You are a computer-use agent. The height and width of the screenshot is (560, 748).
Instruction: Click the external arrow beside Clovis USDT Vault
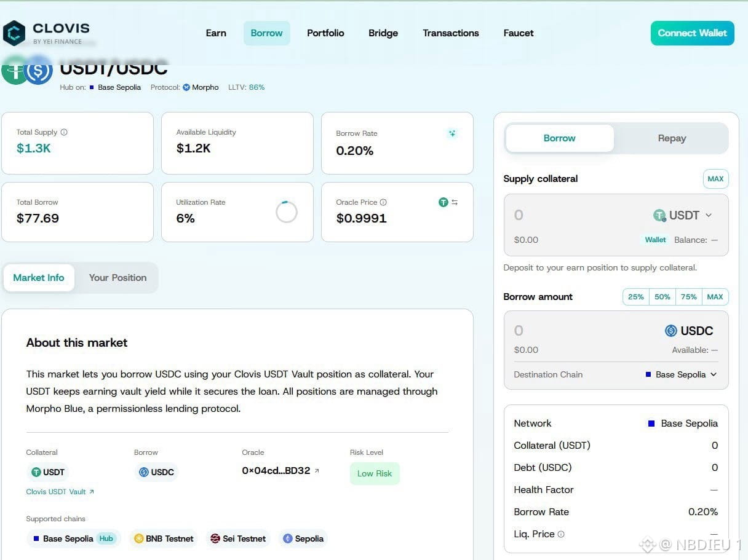[x=92, y=492]
